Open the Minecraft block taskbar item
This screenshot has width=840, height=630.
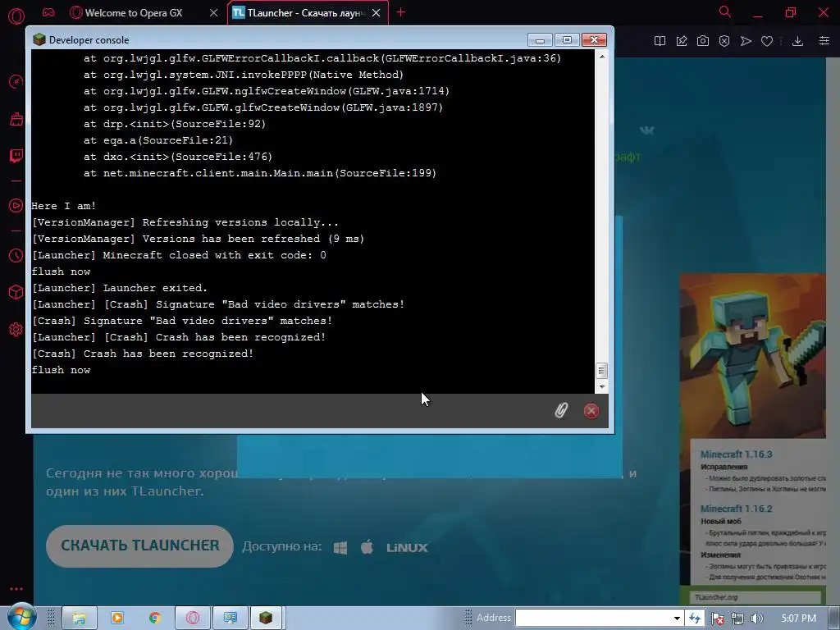coord(266,618)
